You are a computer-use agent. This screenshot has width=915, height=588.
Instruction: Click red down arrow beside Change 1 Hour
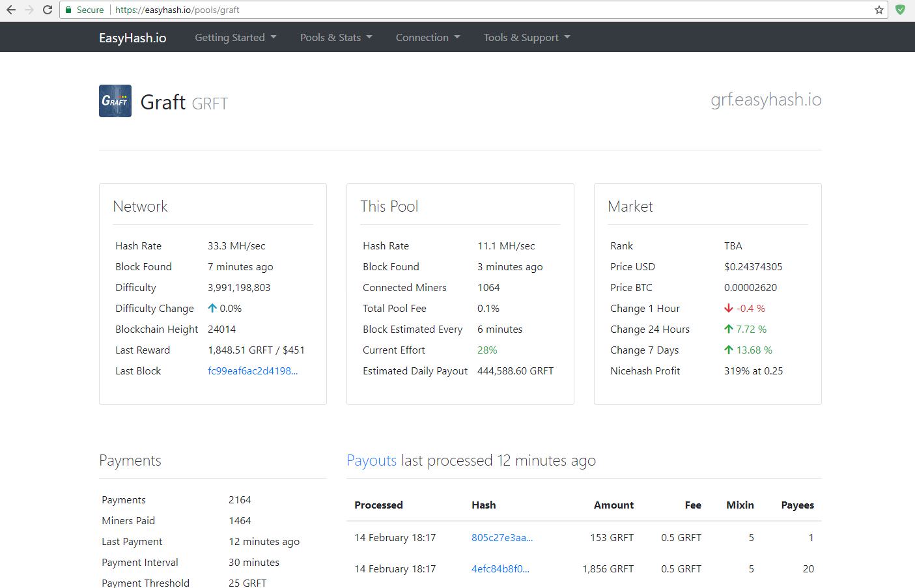(729, 308)
